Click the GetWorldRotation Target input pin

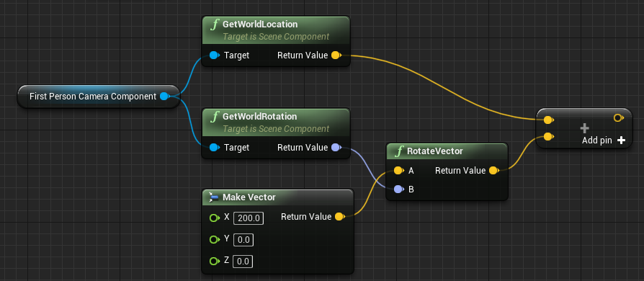click(x=215, y=147)
